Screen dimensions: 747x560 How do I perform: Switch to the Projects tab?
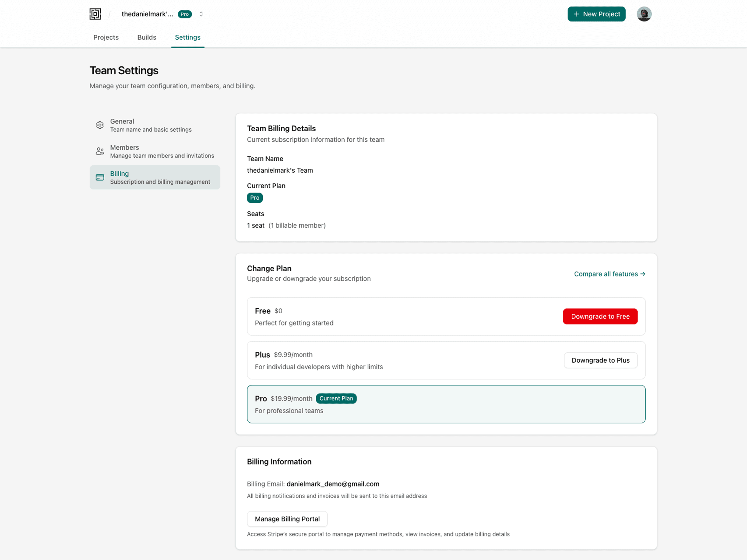click(x=106, y=37)
